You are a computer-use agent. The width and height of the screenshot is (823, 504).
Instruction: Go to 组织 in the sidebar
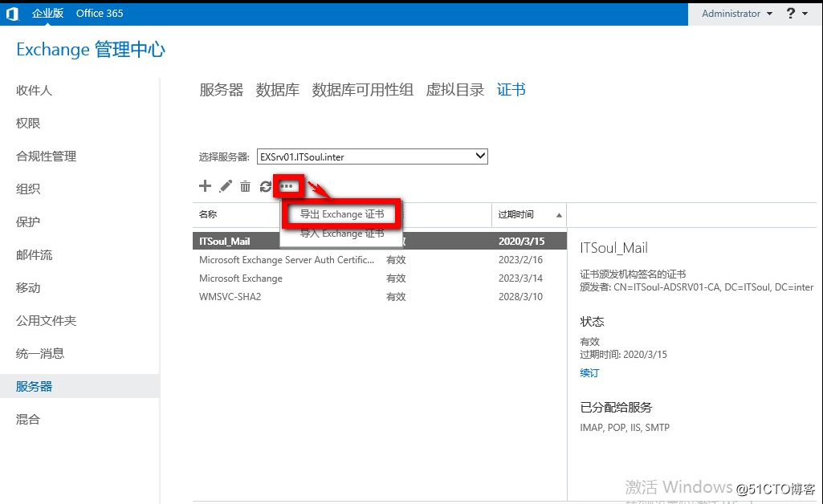point(28,189)
